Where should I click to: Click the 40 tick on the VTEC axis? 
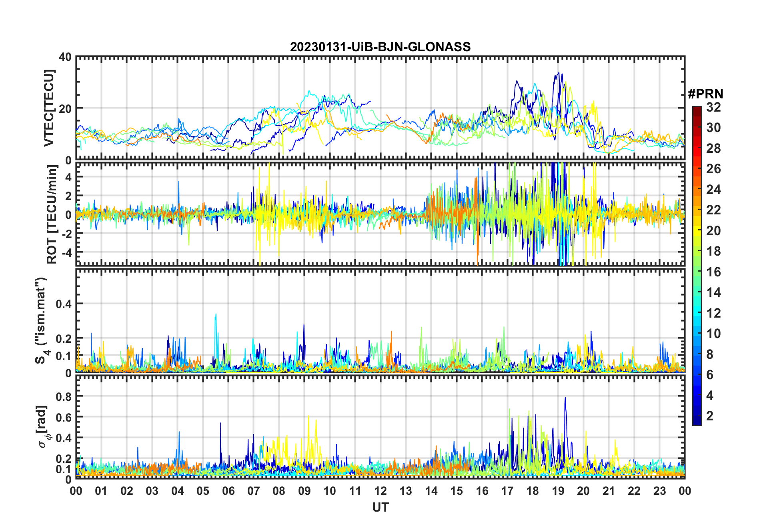(x=65, y=57)
